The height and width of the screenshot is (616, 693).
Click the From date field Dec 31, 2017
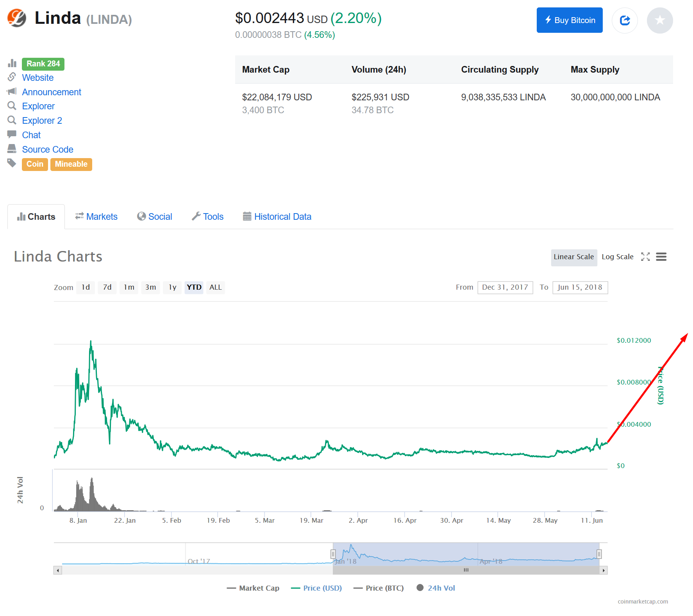click(x=505, y=288)
